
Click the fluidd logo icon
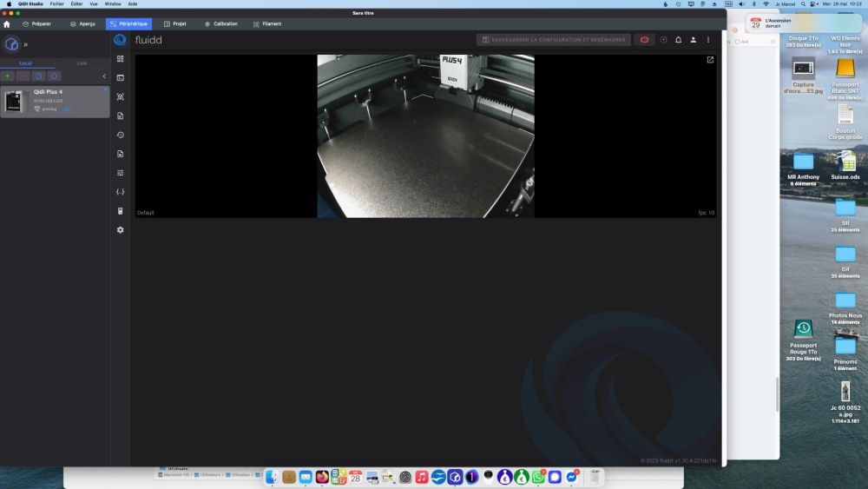120,40
